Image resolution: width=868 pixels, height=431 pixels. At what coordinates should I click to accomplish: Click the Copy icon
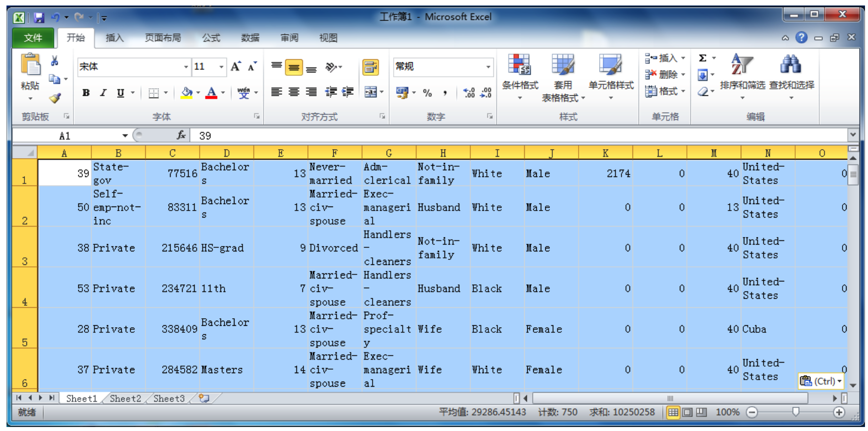54,79
